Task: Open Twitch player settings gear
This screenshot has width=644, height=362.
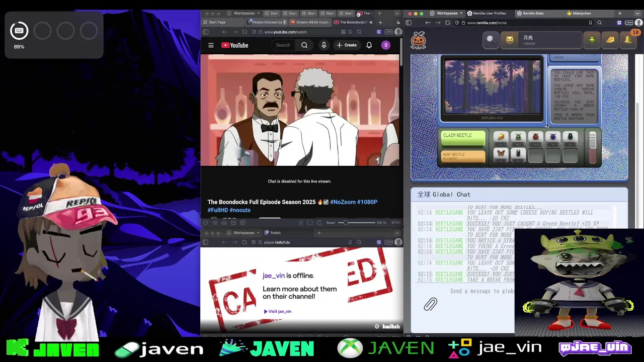Action: coord(377,326)
